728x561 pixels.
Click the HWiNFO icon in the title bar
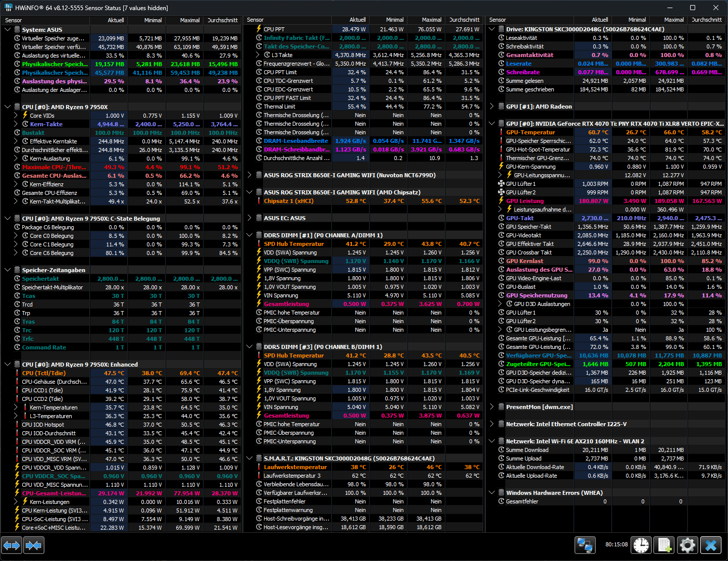tap(8, 8)
